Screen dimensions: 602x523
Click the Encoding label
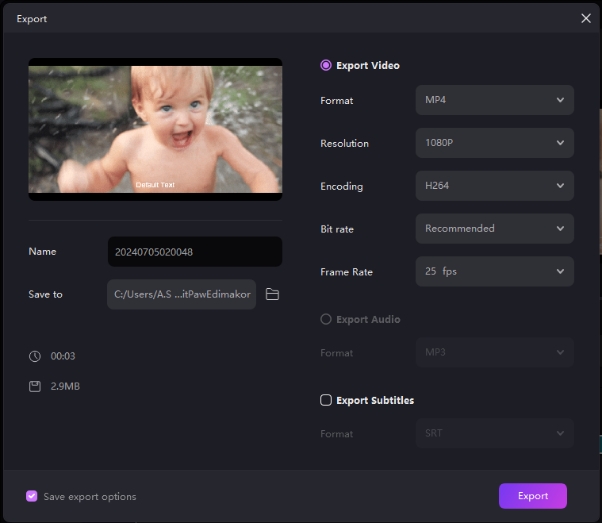pos(342,187)
